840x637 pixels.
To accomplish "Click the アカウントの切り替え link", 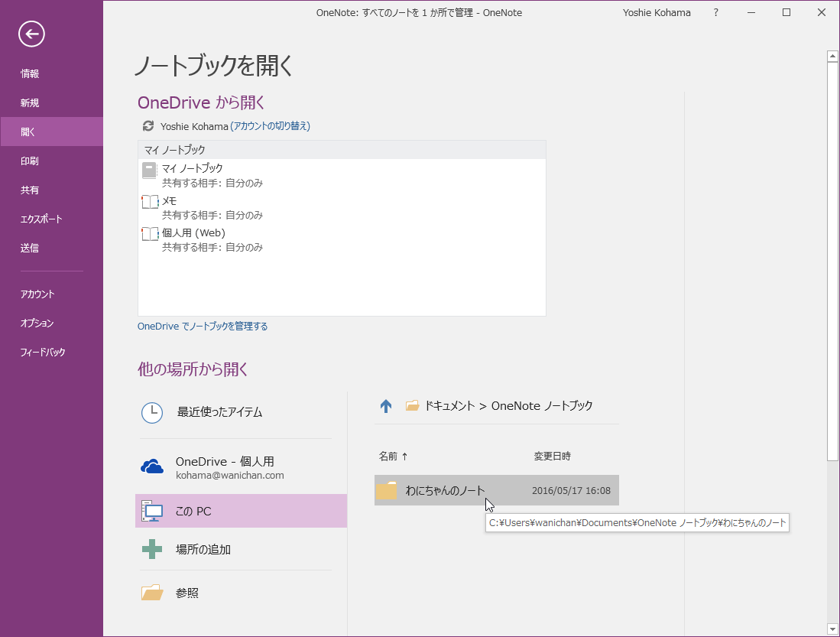I will click(x=270, y=126).
